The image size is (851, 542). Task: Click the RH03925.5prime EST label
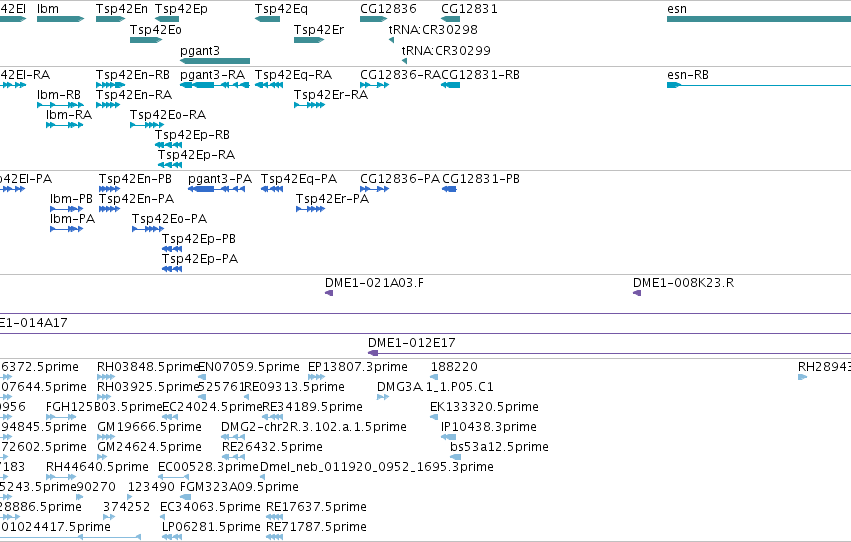pyautogui.click(x=148, y=387)
